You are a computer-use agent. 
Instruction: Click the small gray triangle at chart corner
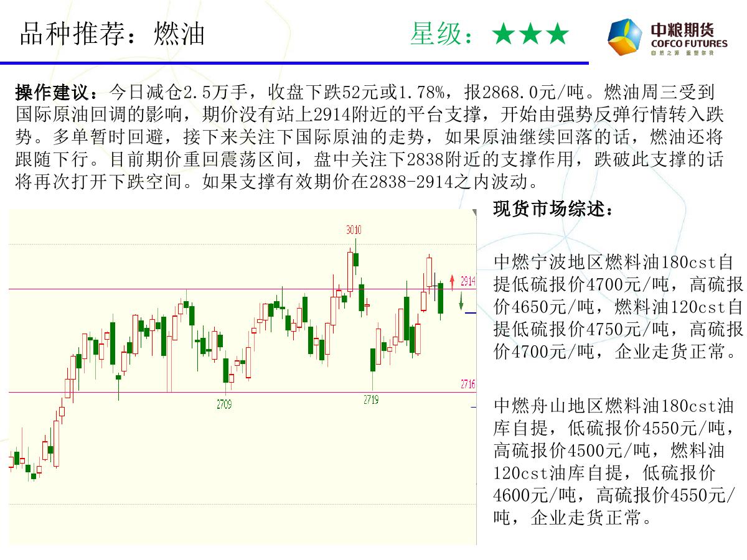pyautogui.click(x=474, y=213)
